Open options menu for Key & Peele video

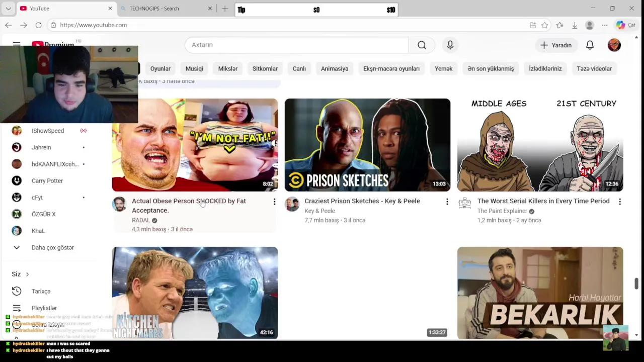click(447, 202)
